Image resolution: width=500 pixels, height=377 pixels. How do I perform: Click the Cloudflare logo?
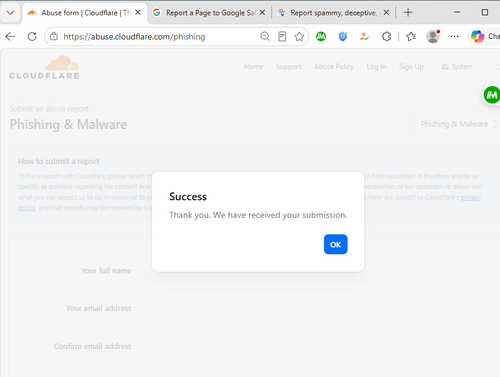click(x=44, y=68)
